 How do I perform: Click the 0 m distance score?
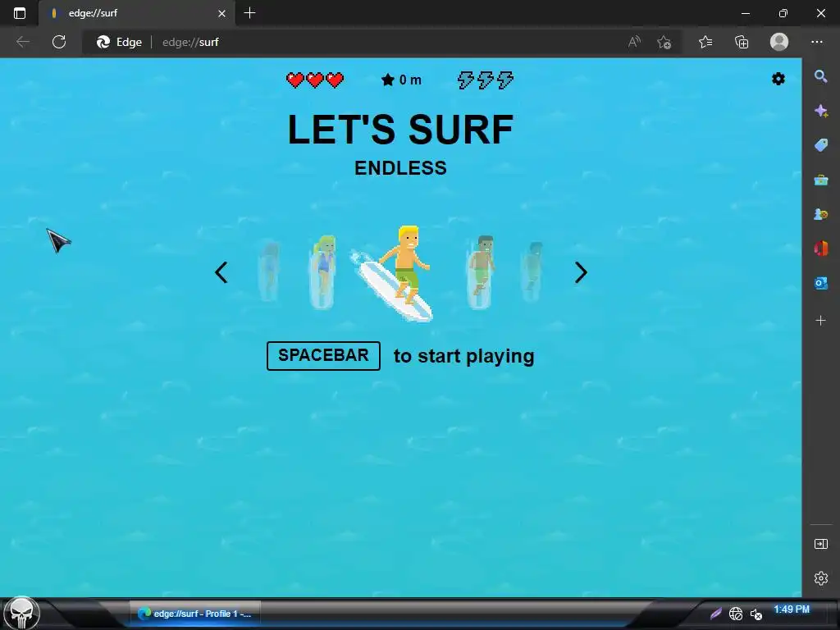coord(410,80)
